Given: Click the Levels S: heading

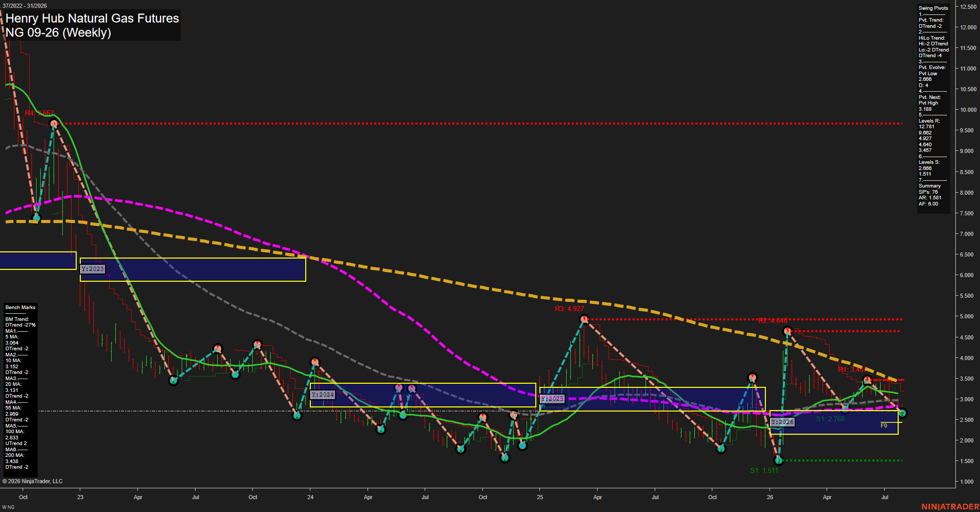Looking at the screenshot, I should [929, 162].
